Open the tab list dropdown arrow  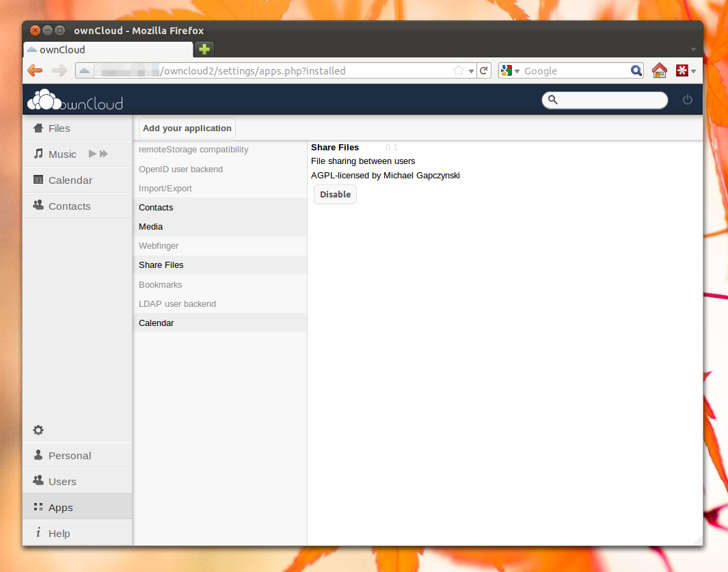tap(693, 49)
